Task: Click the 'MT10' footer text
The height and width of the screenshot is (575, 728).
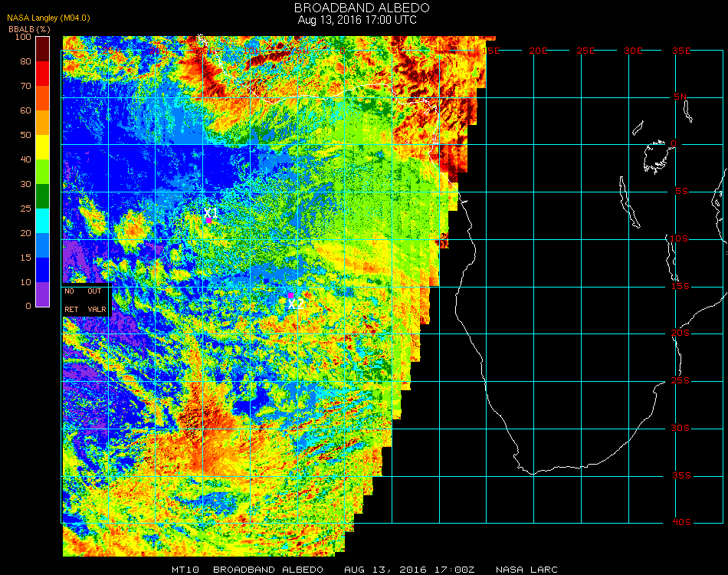Action: 185,570
